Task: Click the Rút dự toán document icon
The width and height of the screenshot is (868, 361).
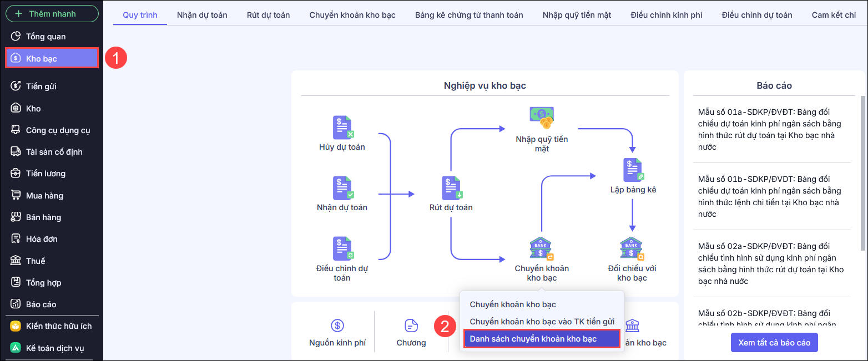Action: (x=451, y=188)
